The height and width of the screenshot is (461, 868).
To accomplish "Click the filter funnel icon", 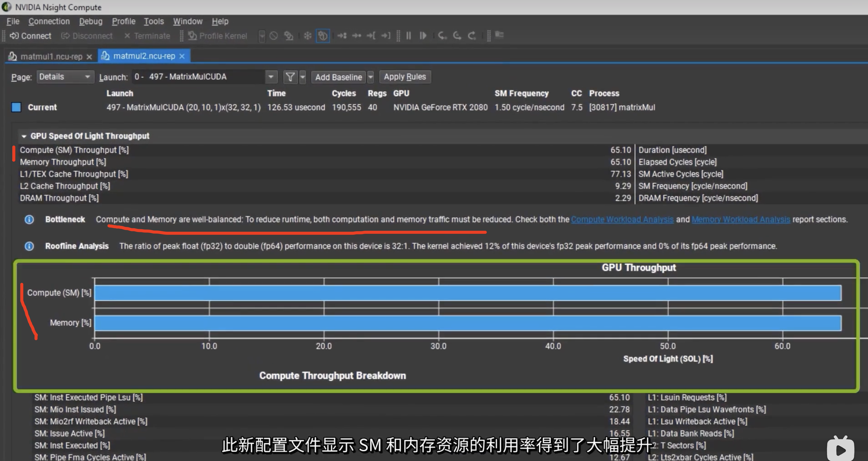I will point(290,77).
